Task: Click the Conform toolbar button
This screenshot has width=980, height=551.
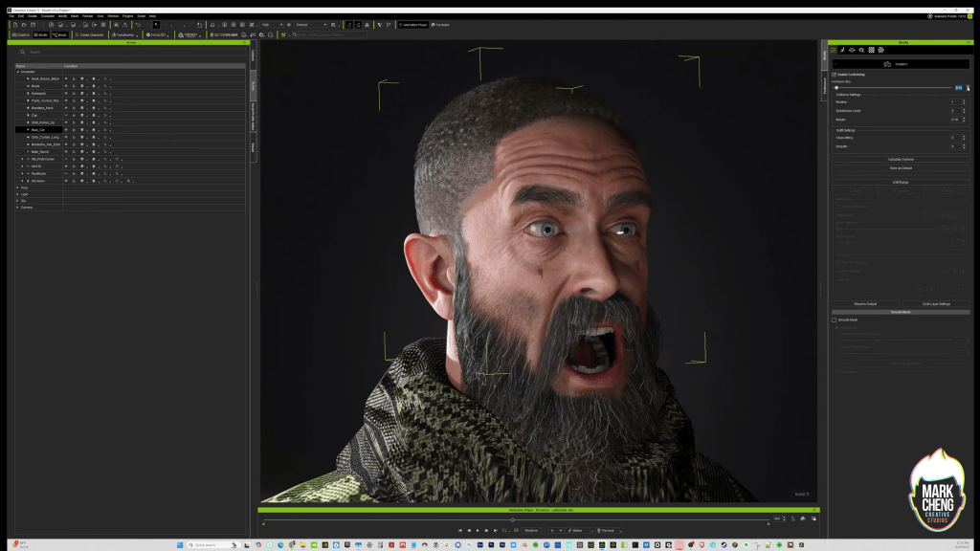Action: pos(21,35)
